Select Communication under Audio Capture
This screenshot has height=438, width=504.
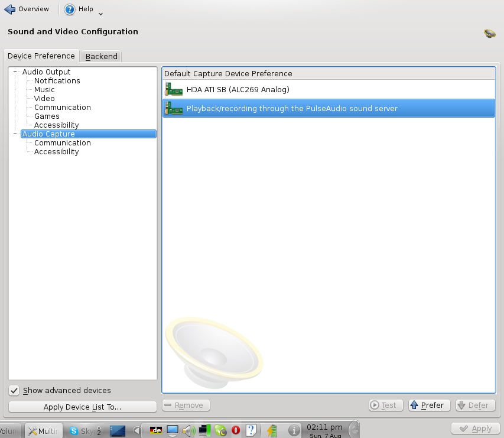pyautogui.click(x=62, y=143)
